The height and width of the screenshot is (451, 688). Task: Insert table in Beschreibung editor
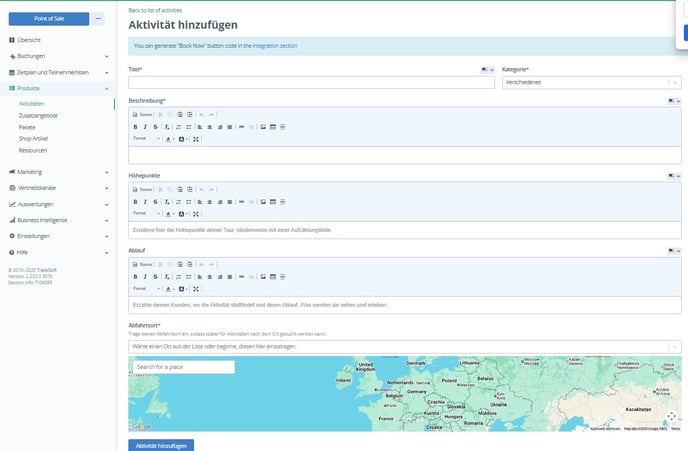(273, 127)
